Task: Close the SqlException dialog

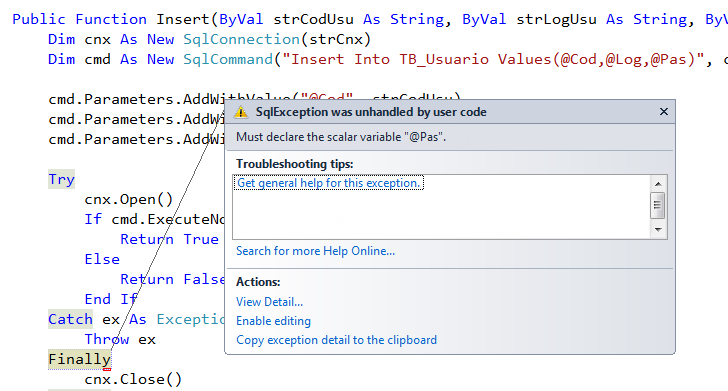Action: point(663,111)
